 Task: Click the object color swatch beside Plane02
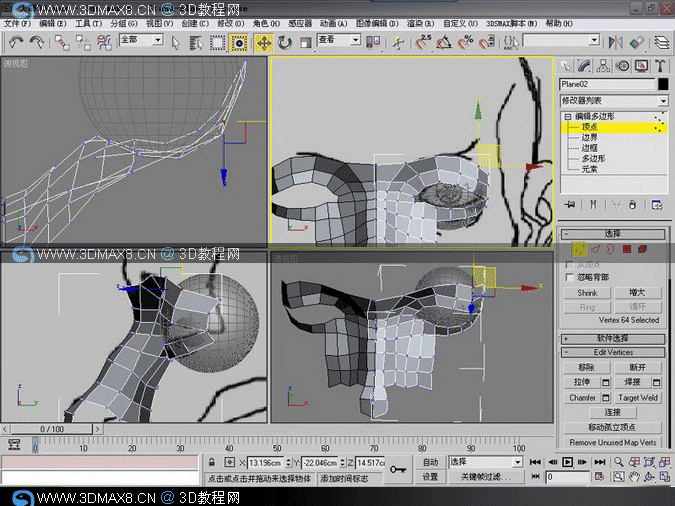pos(662,85)
